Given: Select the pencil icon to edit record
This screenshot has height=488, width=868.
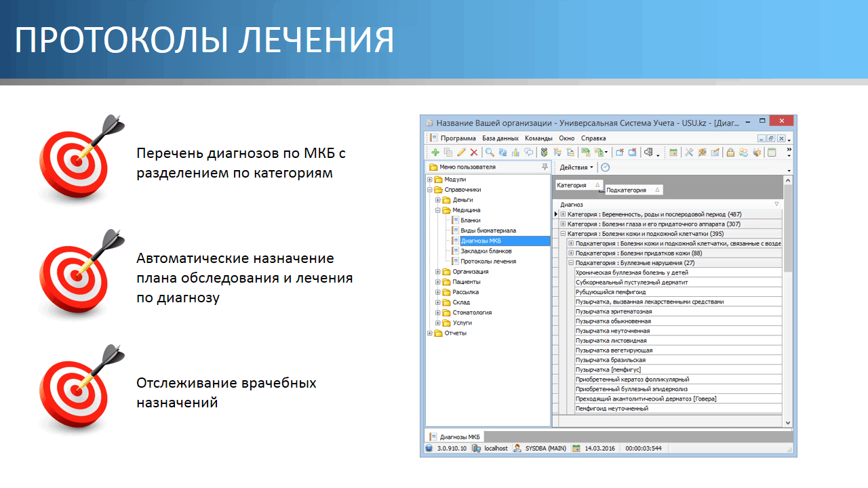Looking at the screenshot, I should coord(461,152).
